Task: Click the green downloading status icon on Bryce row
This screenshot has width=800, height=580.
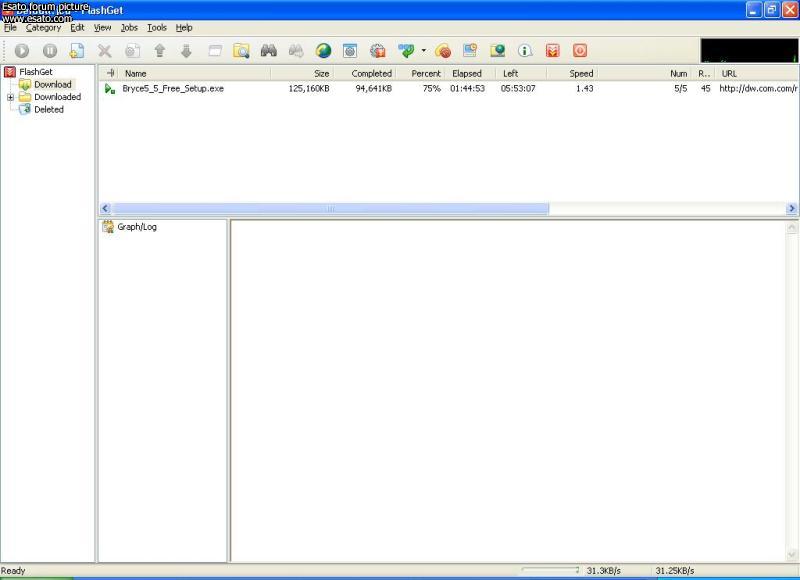Action: pos(110,89)
